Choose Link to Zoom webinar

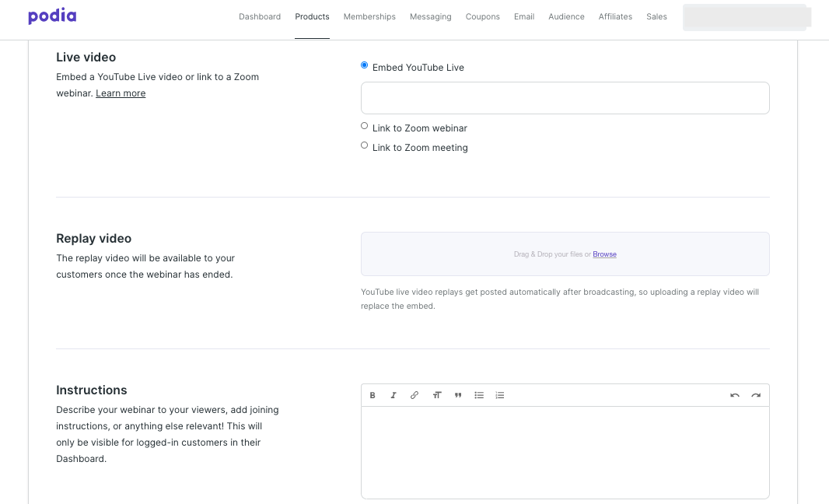[364, 125]
